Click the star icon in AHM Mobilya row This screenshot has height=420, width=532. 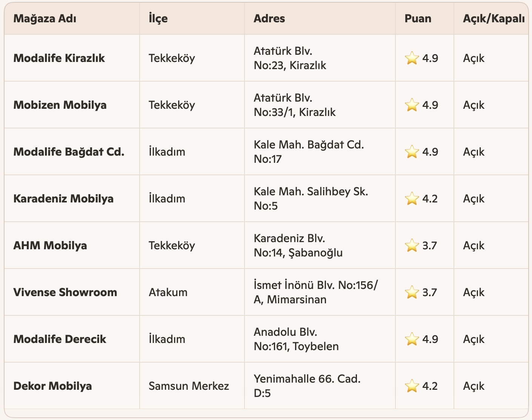click(x=412, y=246)
